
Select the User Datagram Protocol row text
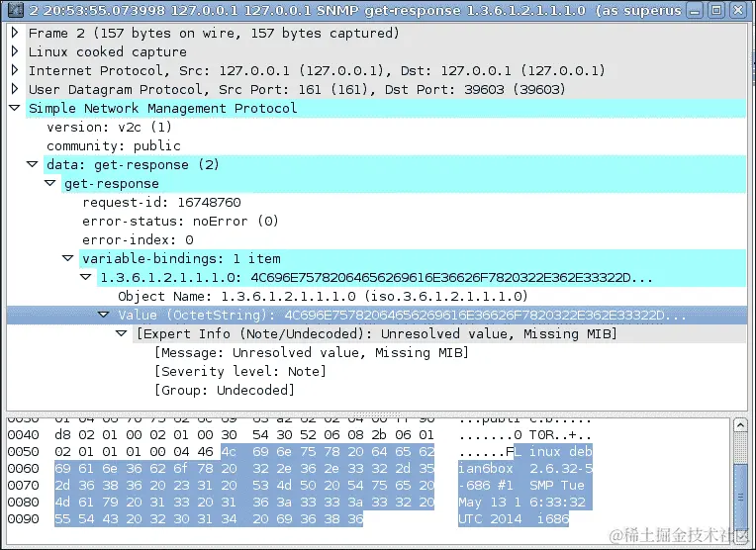point(297,89)
